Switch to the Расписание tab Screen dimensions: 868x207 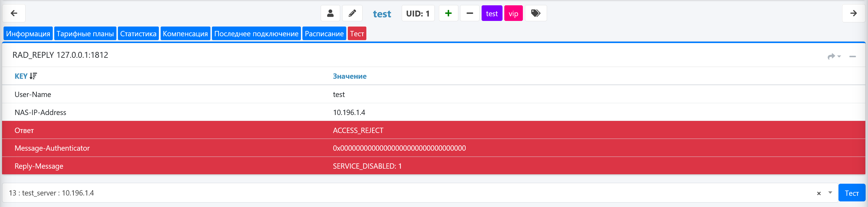pos(324,33)
